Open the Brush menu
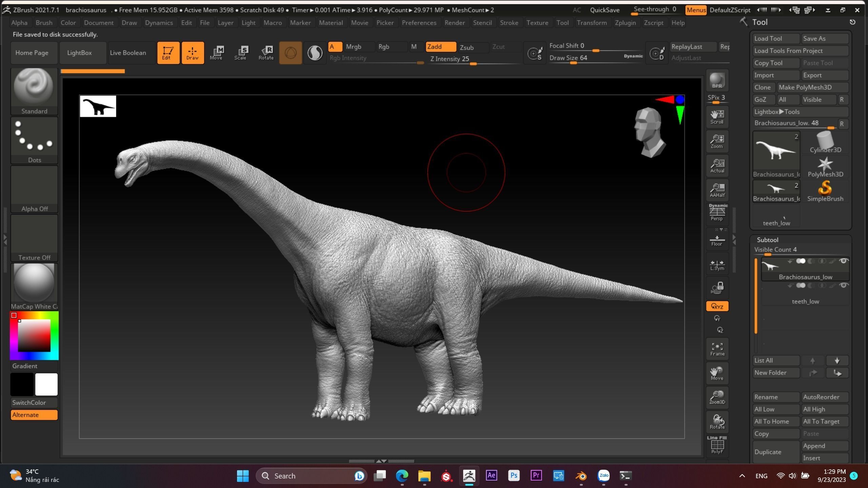Image resolution: width=868 pixels, height=488 pixels. point(44,23)
